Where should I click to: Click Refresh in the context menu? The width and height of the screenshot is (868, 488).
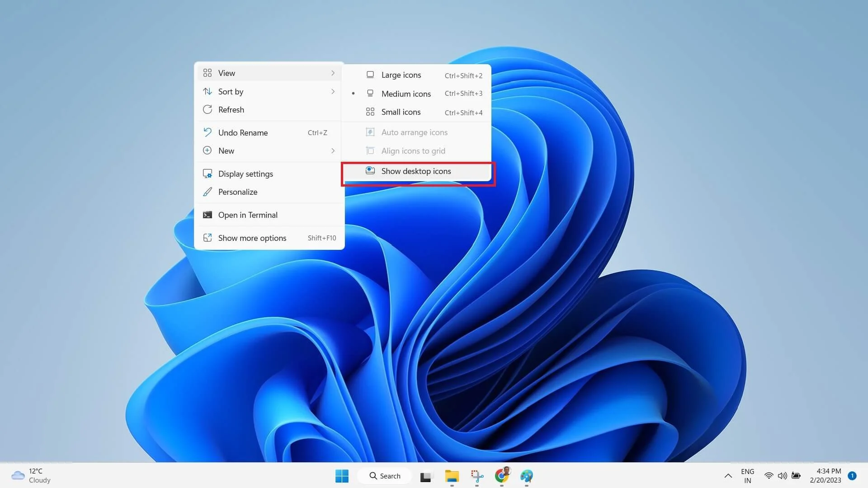point(231,109)
